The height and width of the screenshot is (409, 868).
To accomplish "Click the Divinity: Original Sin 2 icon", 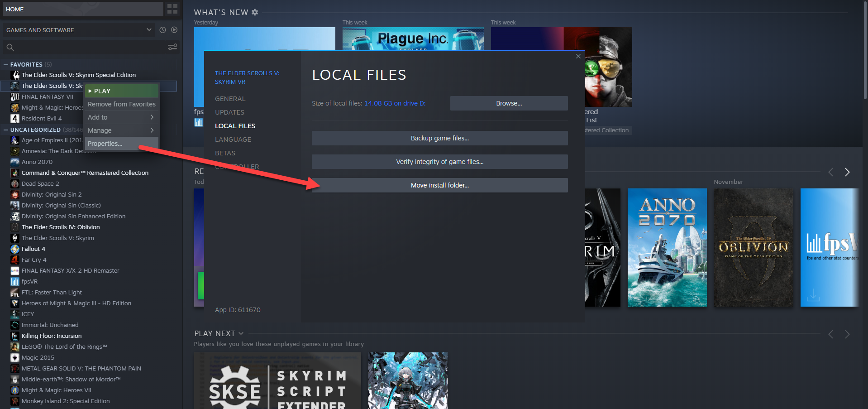I will coord(15,194).
